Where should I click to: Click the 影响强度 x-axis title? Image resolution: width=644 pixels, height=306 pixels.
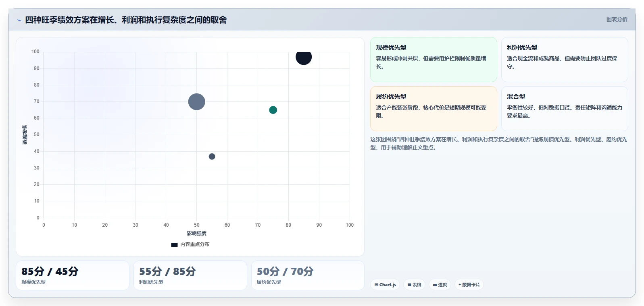click(196, 234)
